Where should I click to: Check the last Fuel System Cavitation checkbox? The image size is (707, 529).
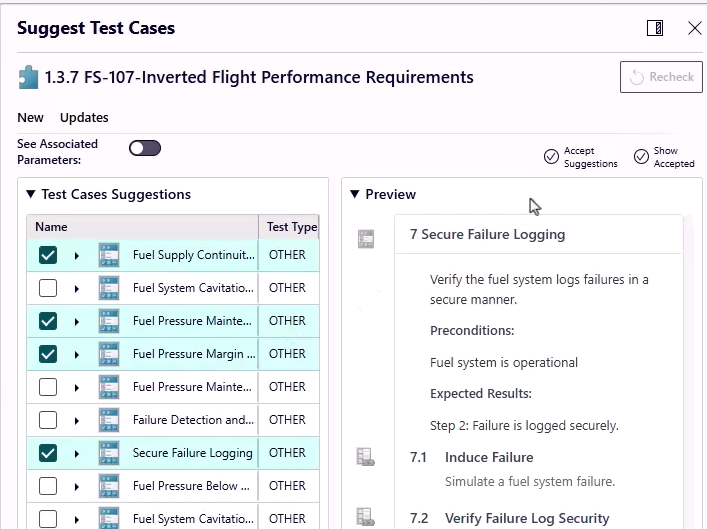48,519
